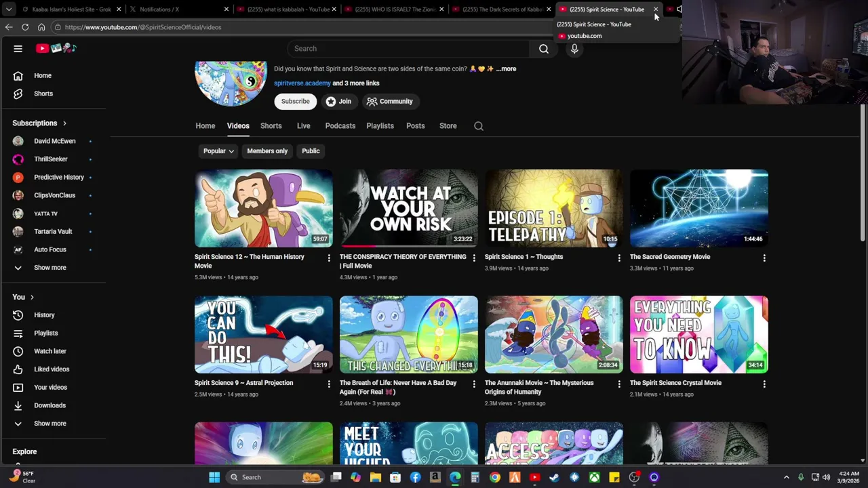Viewport: 868px width, 488px height.
Task: Switch to the Podcasts tab
Action: [x=340, y=126]
